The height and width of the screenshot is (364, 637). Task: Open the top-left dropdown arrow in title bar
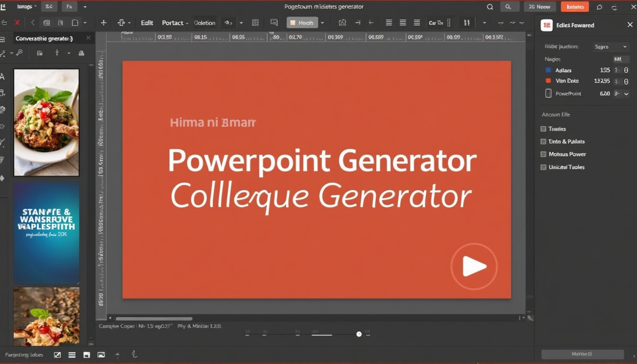(85, 7)
